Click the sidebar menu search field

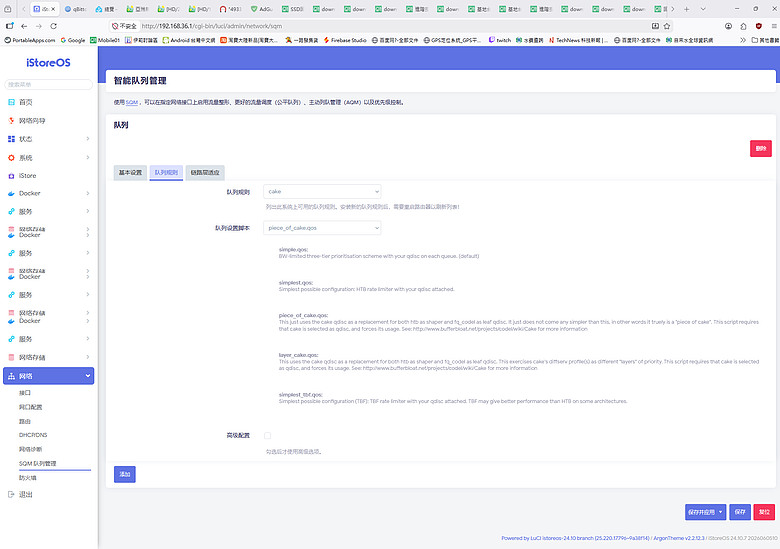click(49, 85)
